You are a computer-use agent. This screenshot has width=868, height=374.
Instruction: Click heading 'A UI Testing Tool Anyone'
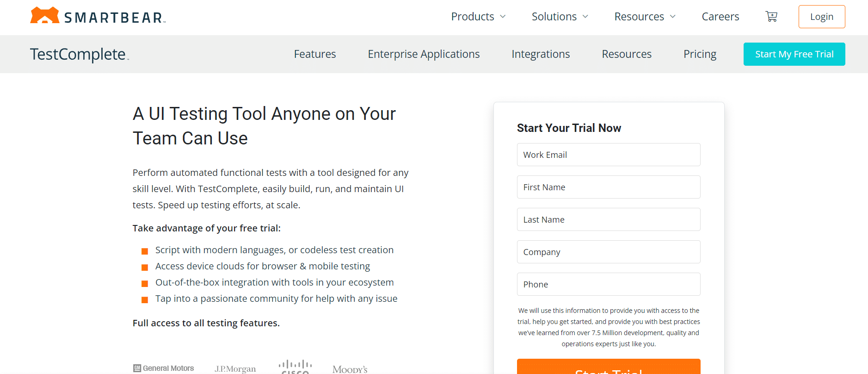click(x=264, y=126)
